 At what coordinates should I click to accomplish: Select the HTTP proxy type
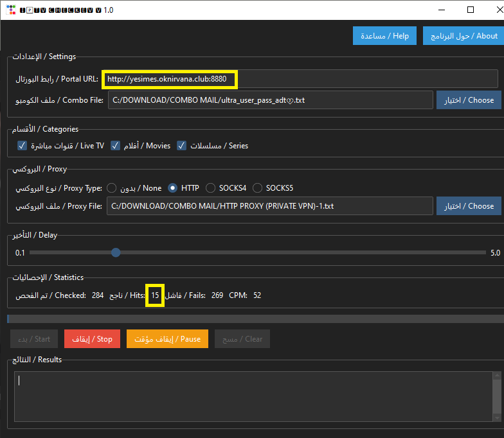tap(172, 188)
